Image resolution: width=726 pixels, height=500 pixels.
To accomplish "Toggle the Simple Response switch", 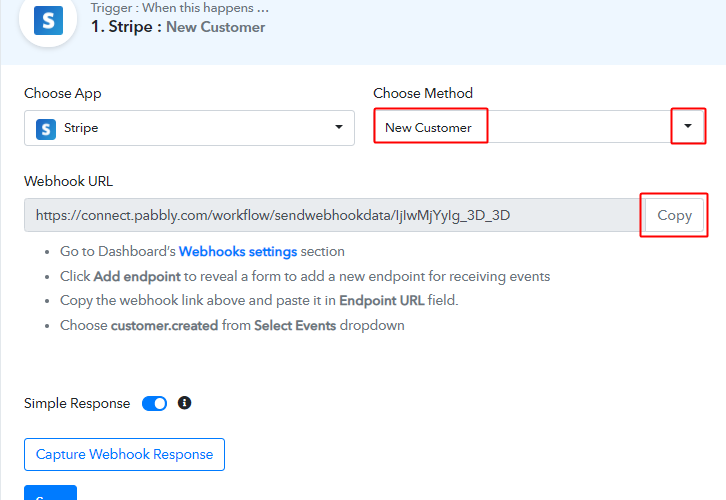I will click(x=154, y=403).
